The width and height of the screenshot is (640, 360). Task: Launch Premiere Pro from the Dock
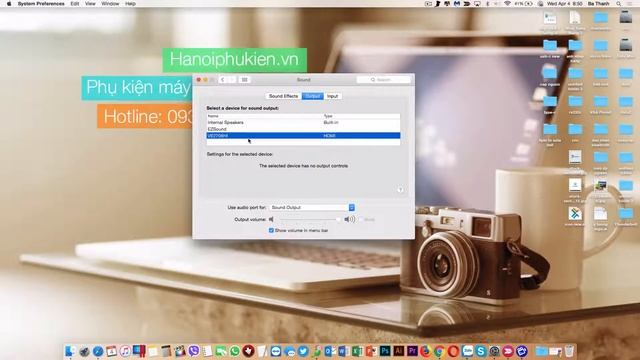tap(412, 351)
